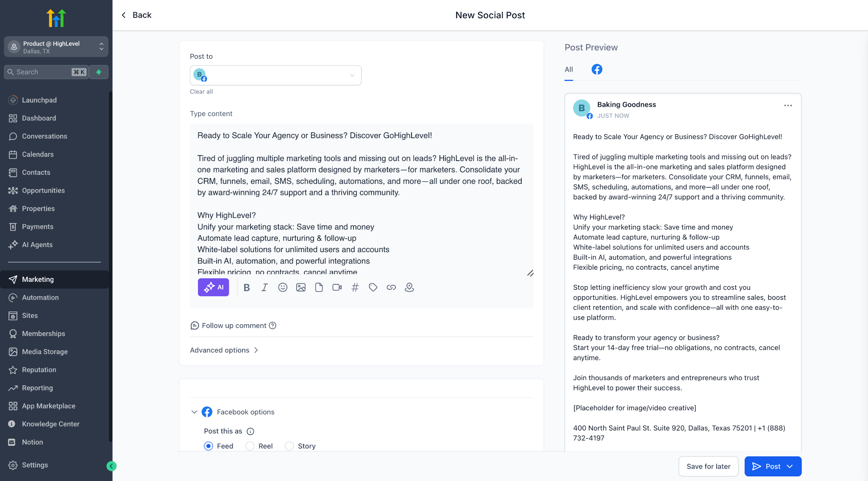The image size is (868, 481).
Task: Open the emoji picker
Action: point(283,288)
